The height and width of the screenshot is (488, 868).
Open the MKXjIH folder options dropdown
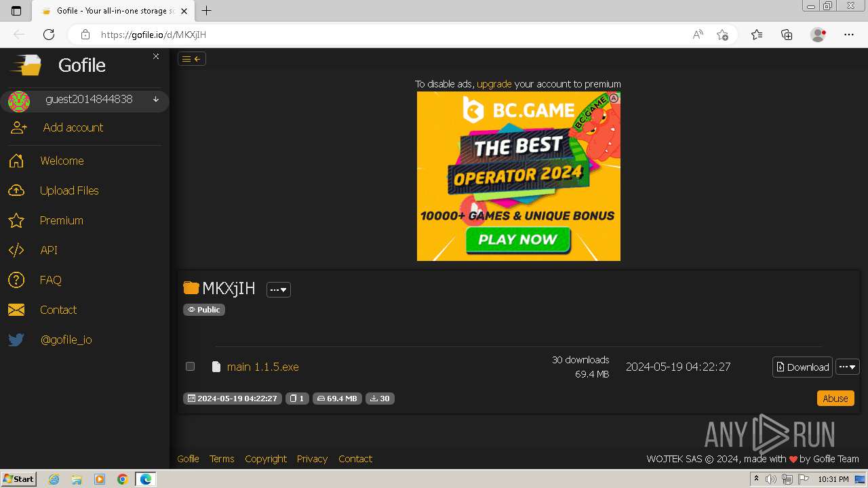click(x=278, y=289)
